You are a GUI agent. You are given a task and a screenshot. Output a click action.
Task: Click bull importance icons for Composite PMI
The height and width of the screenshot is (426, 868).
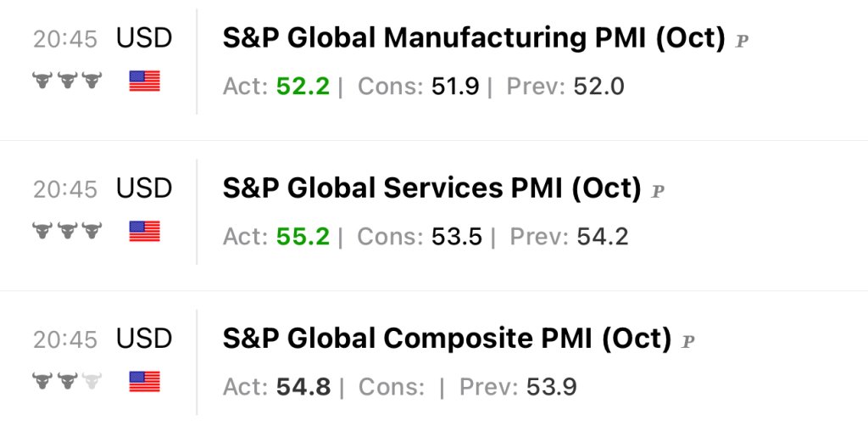tap(67, 382)
